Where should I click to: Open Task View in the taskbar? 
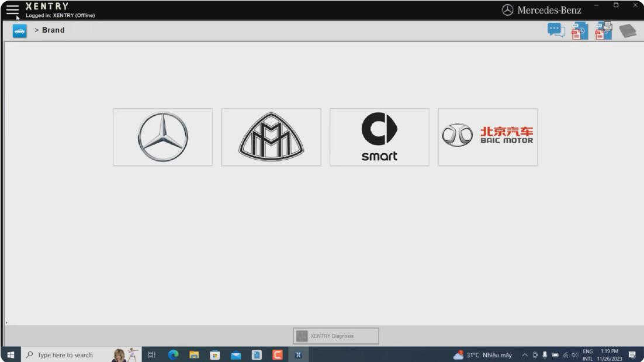(x=151, y=354)
